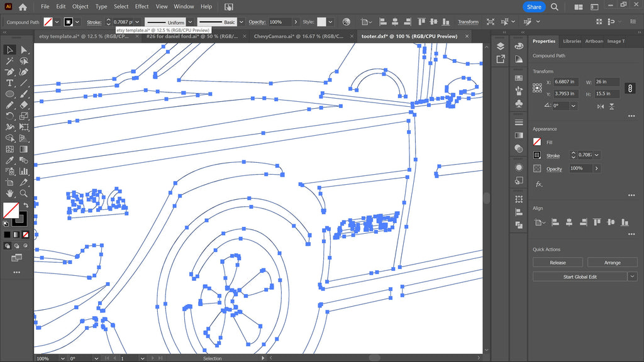Image resolution: width=644 pixels, height=362 pixels.
Task: Click the Arrange quick action button
Action: click(613, 262)
